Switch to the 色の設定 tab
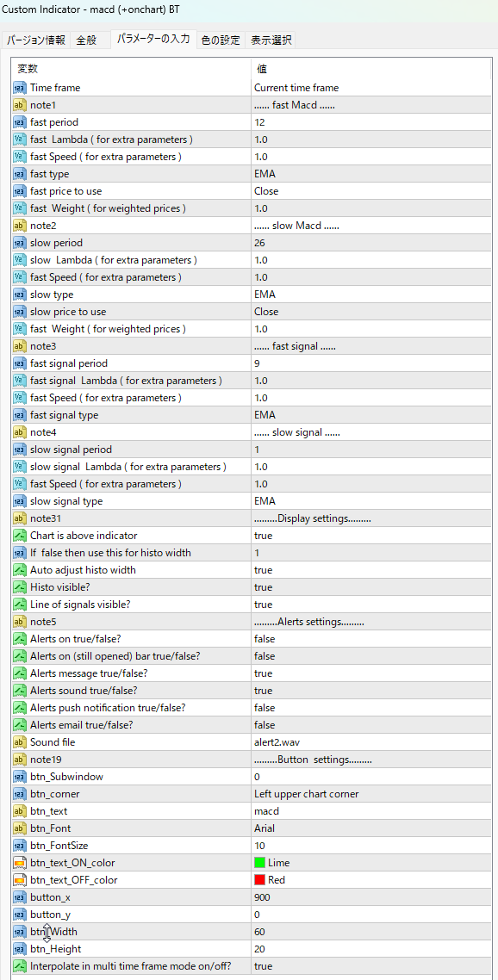This screenshot has height=980, width=498. [221, 40]
